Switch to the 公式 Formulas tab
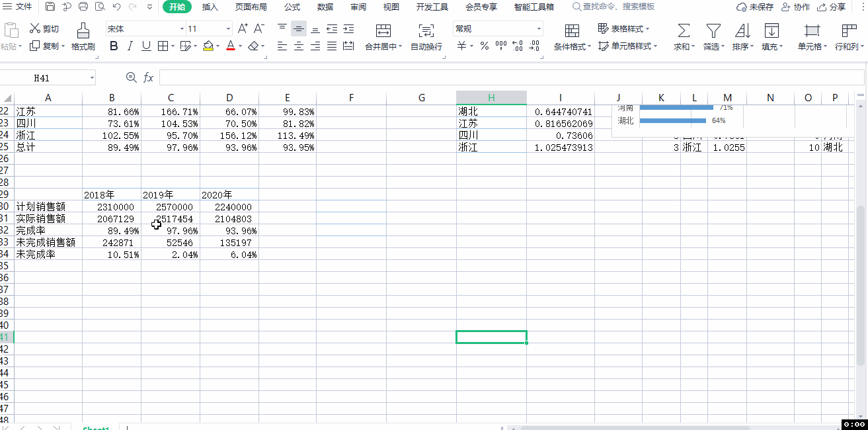 click(292, 7)
